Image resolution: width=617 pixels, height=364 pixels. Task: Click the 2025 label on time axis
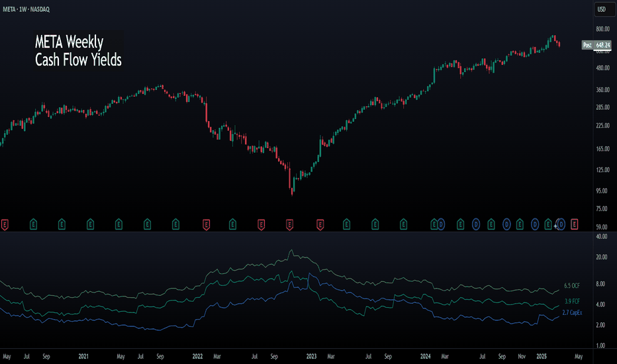pyautogui.click(x=542, y=356)
